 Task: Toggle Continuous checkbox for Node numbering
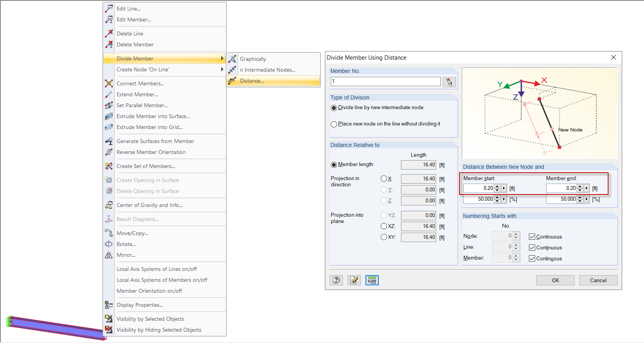[x=532, y=237]
